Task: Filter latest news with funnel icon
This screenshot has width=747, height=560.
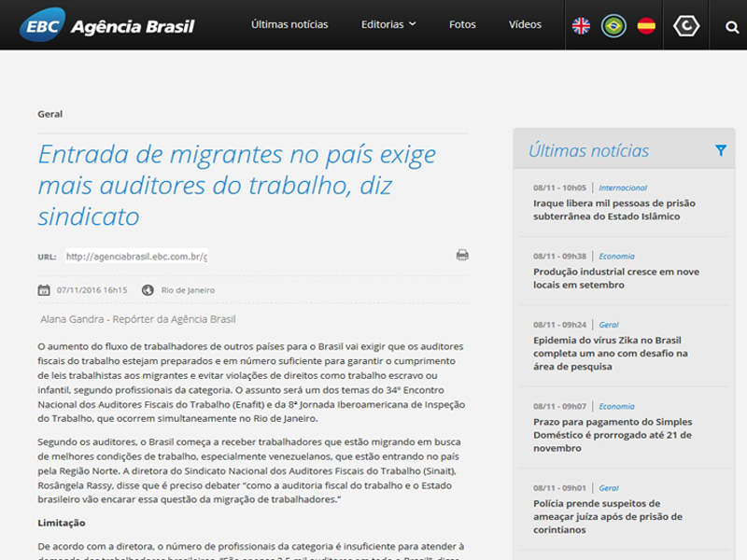Action: [x=721, y=150]
